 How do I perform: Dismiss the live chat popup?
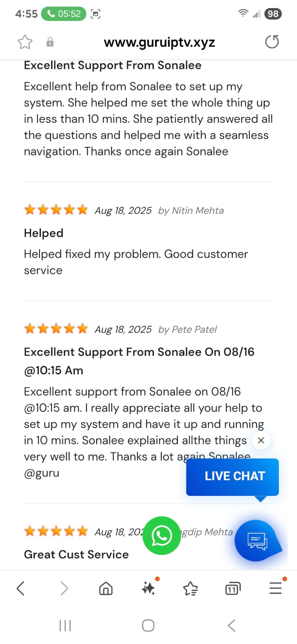pos(261,440)
